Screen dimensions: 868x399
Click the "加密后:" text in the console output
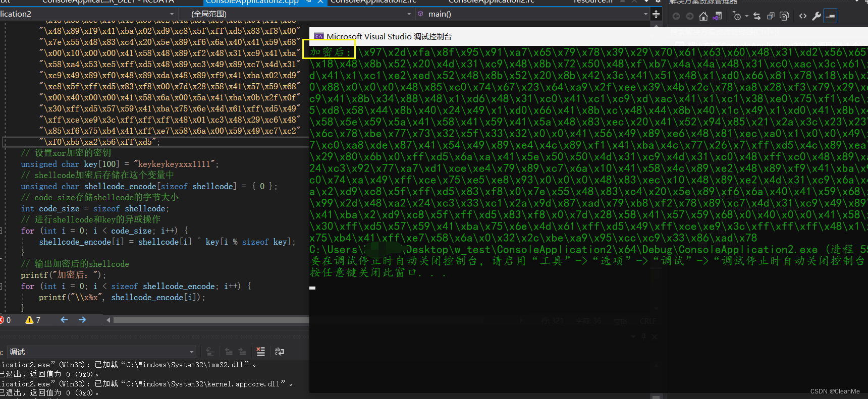(x=330, y=51)
